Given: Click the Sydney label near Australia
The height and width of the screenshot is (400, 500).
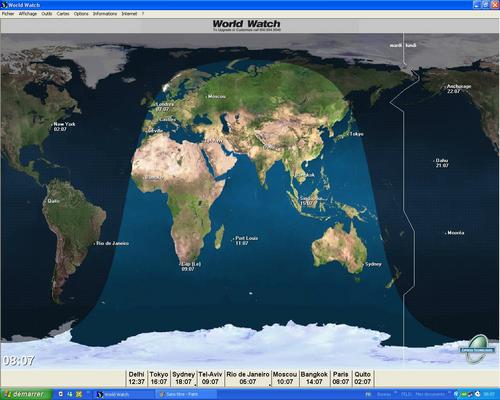Looking at the screenshot, I should click(x=373, y=264).
